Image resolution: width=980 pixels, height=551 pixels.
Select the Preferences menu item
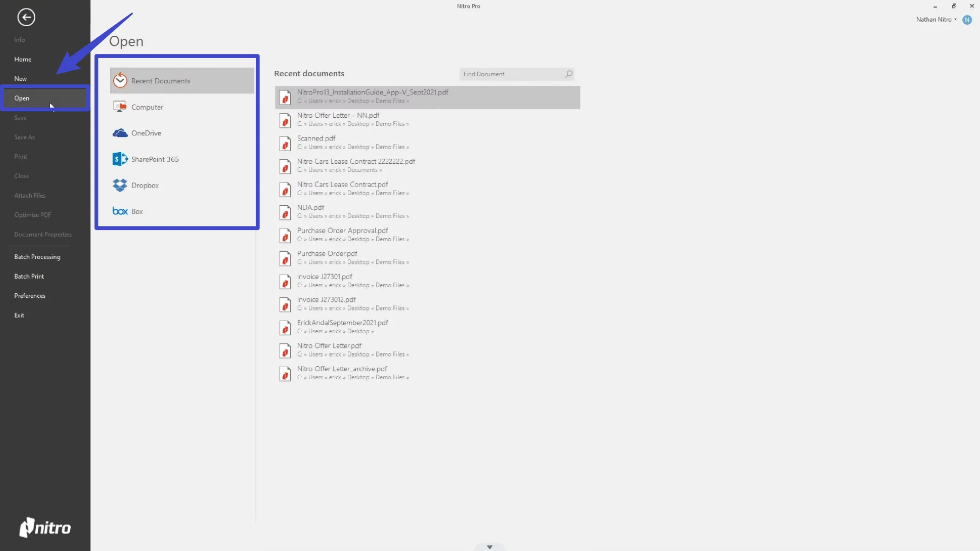click(29, 295)
